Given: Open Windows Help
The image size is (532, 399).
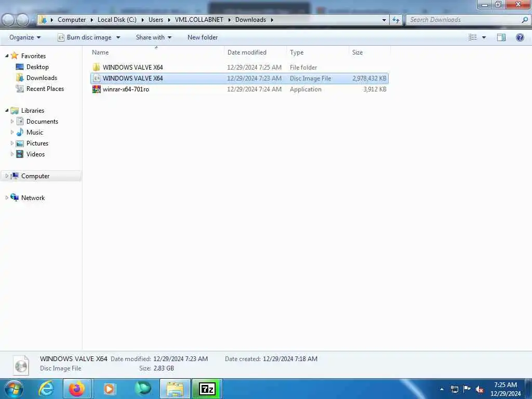Looking at the screenshot, I should 520,37.
